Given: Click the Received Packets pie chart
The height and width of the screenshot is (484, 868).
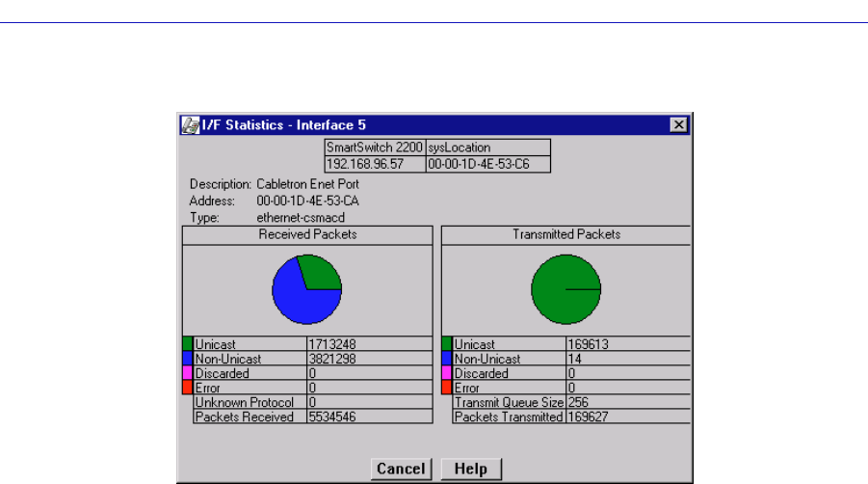Looking at the screenshot, I should [306, 288].
